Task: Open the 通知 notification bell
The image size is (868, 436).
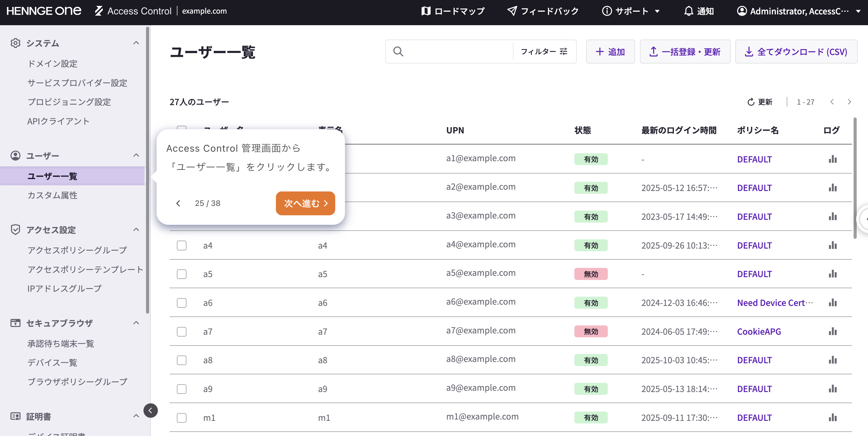Action: (688, 11)
